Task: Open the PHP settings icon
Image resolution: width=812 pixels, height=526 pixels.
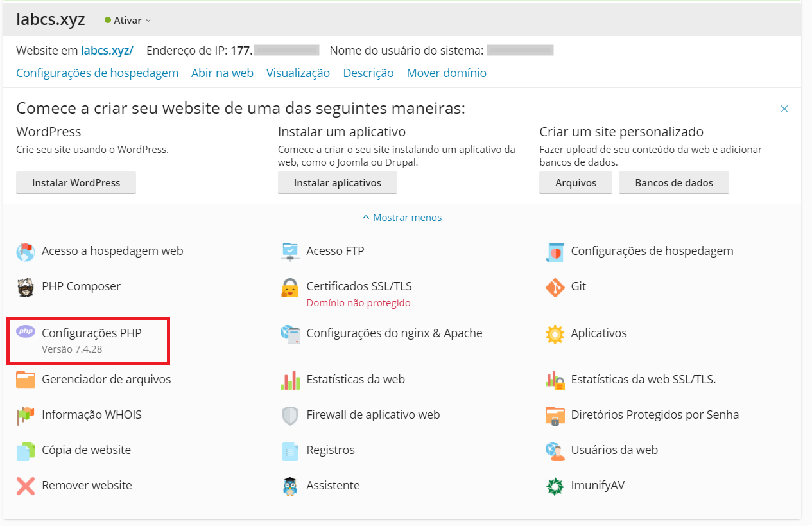Action: 26,332
